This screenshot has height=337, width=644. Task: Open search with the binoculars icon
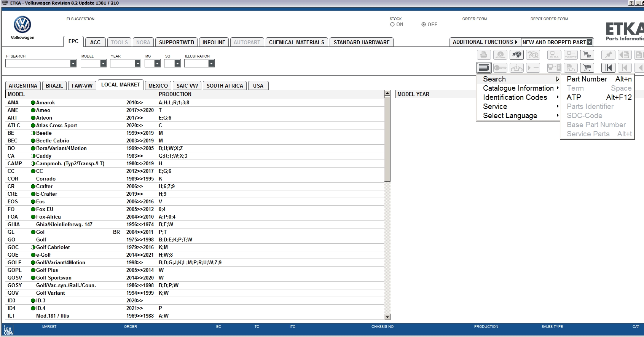click(516, 55)
